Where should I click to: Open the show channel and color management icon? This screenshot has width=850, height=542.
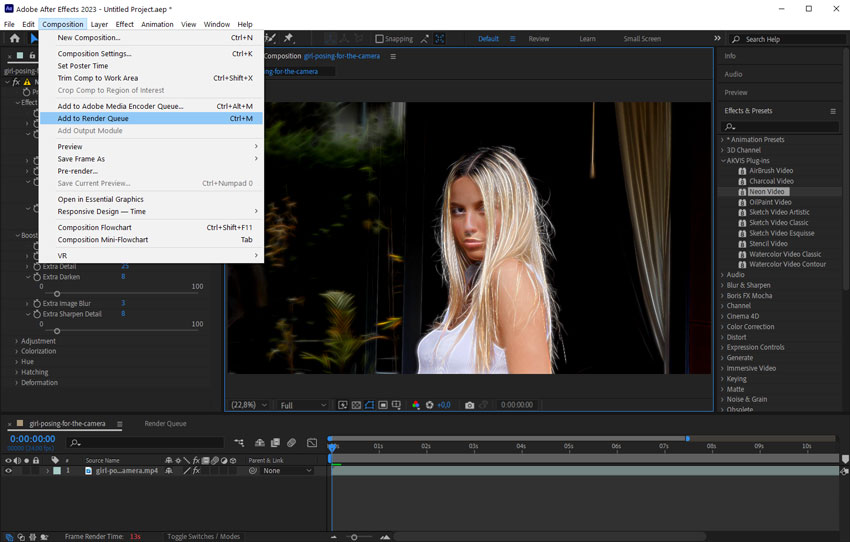click(x=416, y=405)
